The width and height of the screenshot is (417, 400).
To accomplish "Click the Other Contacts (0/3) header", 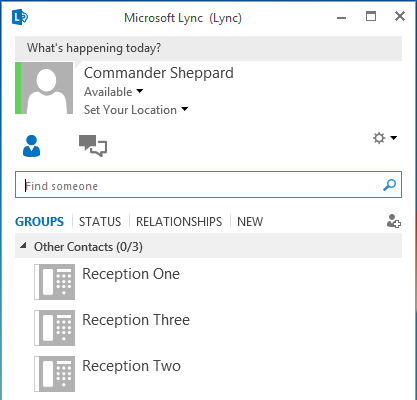I will pos(208,246).
